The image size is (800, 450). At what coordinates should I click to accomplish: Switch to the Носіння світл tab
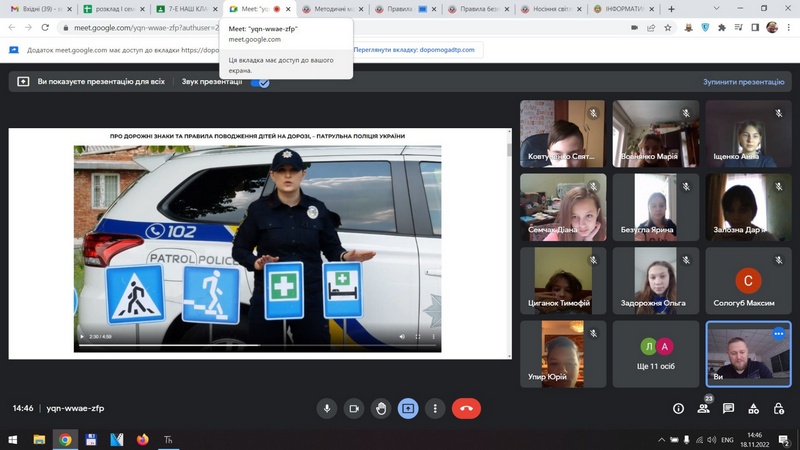(552, 9)
